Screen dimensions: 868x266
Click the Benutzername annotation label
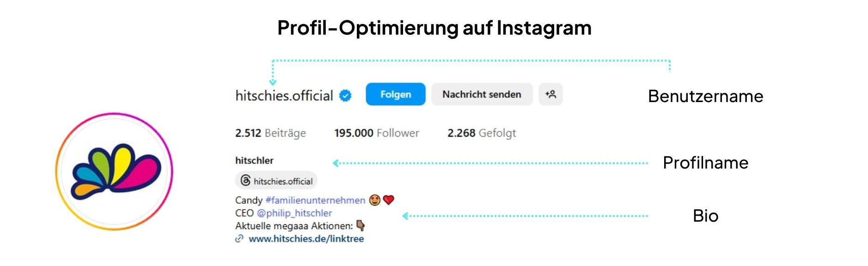705,97
